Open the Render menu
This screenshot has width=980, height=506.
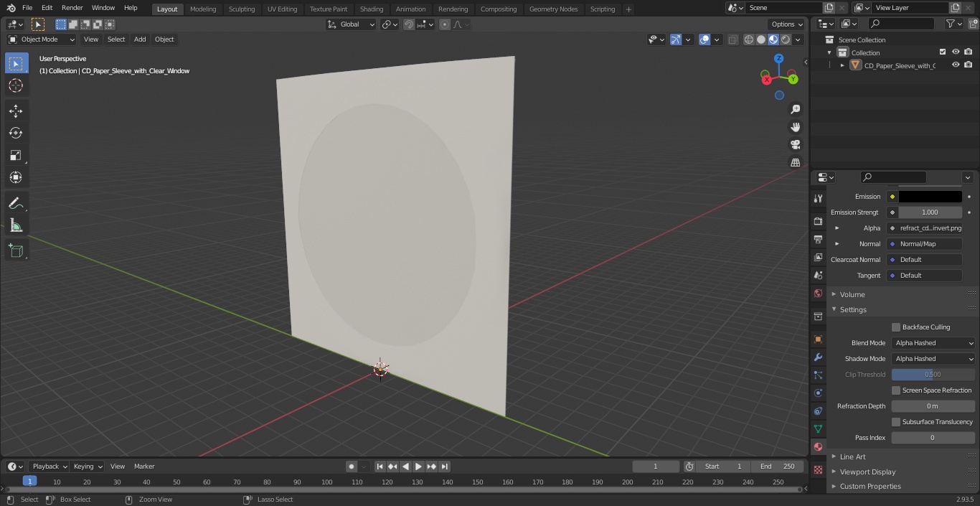tap(72, 8)
